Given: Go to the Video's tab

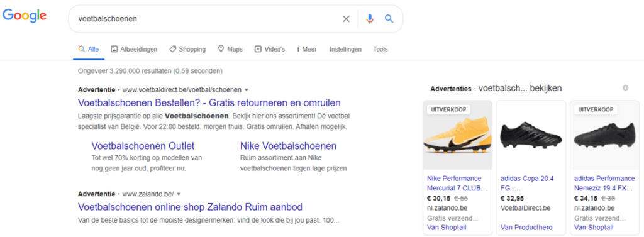Looking at the screenshot, I should [269, 49].
